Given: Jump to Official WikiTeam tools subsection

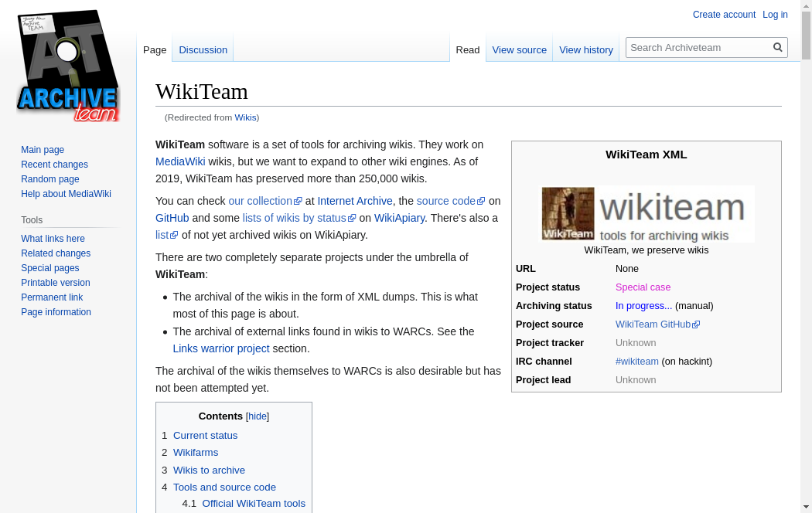Looking at the screenshot, I should pos(254,504).
